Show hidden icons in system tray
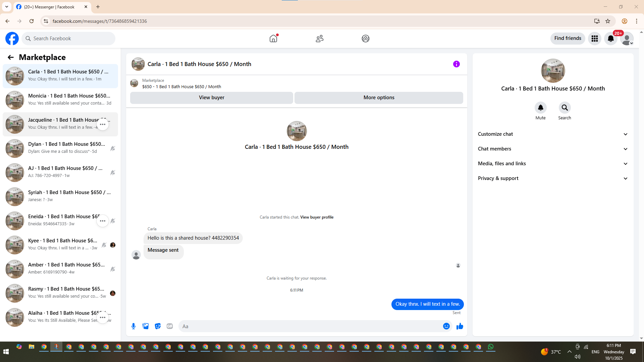This screenshot has width=644, height=362. (570, 352)
